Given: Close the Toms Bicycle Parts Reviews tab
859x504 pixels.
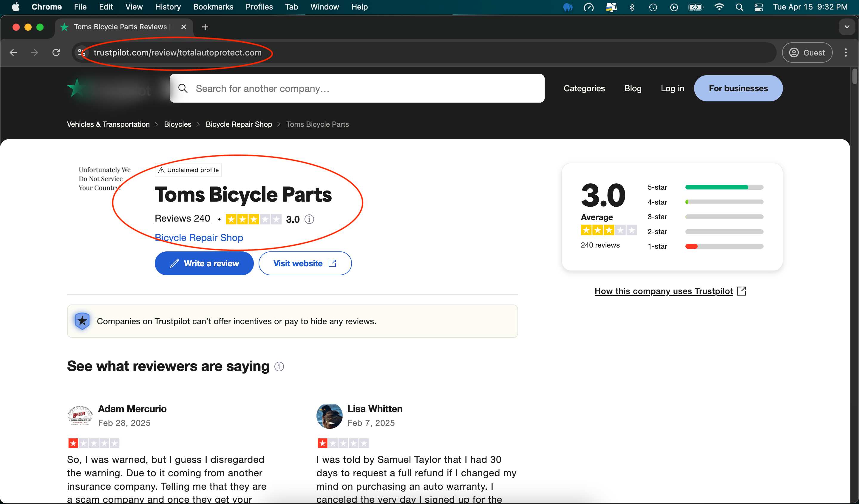Looking at the screenshot, I should [184, 27].
